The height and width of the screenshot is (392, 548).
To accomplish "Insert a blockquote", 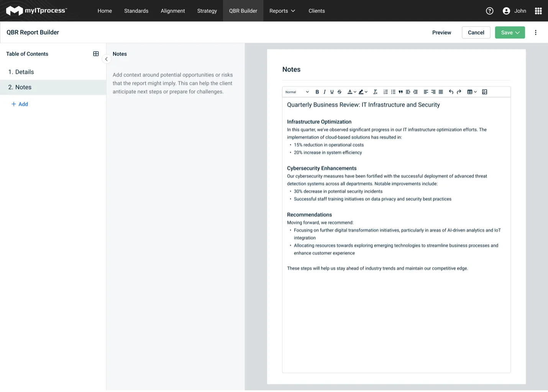I will 400,92.
